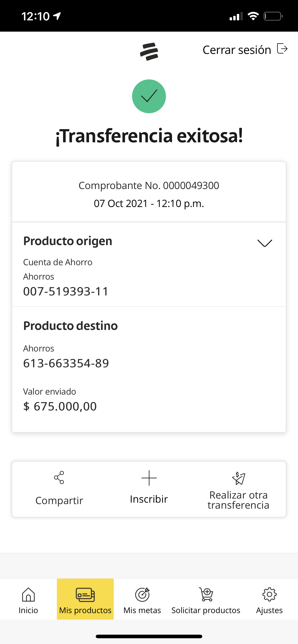This screenshot has width=298, height=644.
Task: Switch to the Mis metas tab label
Action: (x=142, y=610)
